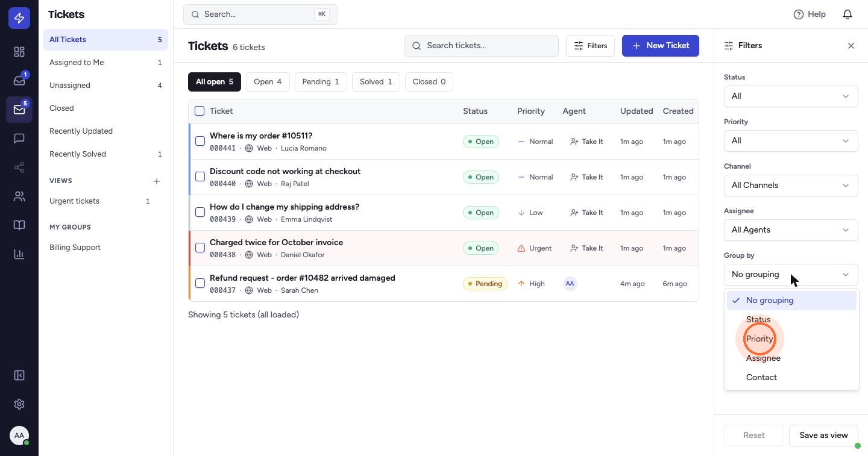Click the Filters button near search
This screenshot has height=456, width=868.
click(x=590, y=46)
